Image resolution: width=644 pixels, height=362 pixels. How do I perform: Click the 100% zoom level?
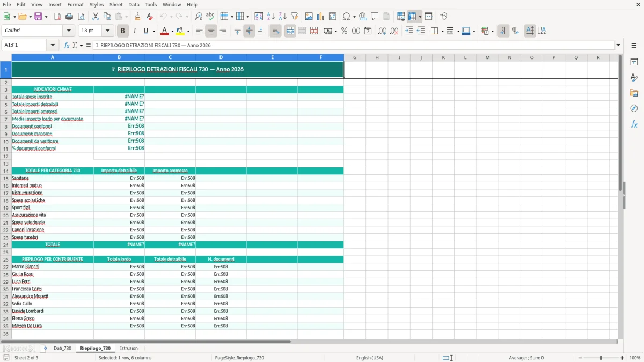[635, 358]
